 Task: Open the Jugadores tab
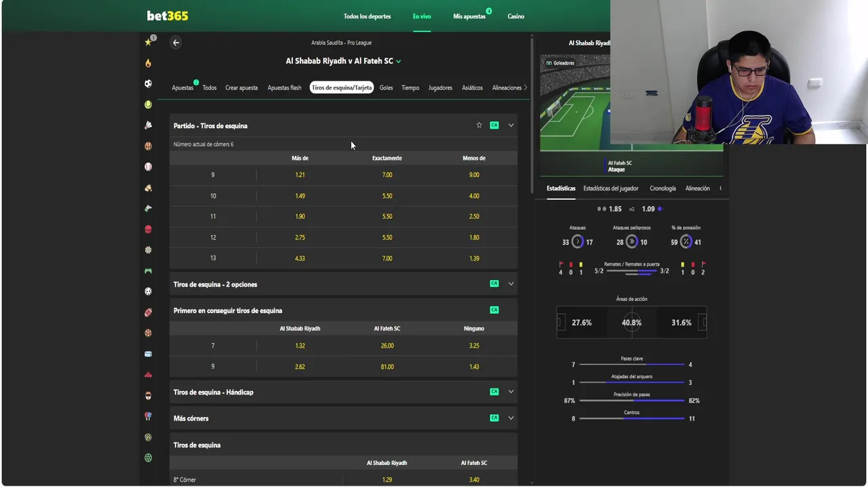440,87
